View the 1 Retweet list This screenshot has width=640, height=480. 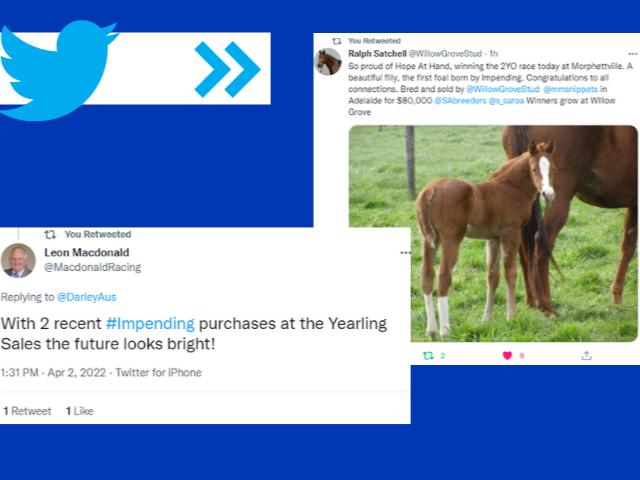pyautogui.click(x=27, y=411)
